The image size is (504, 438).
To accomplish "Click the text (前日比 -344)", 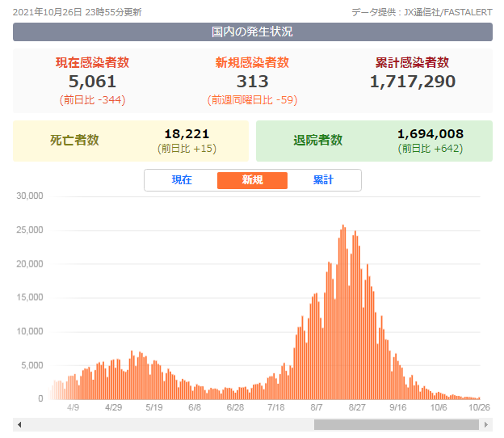I will click(x=93, y=100).
